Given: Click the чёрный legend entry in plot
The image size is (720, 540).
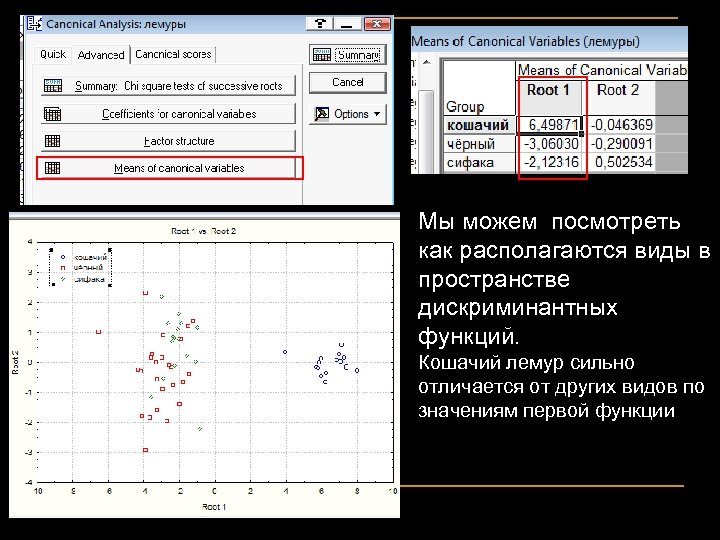Looking at the screenshot, I should pos(83,267).
